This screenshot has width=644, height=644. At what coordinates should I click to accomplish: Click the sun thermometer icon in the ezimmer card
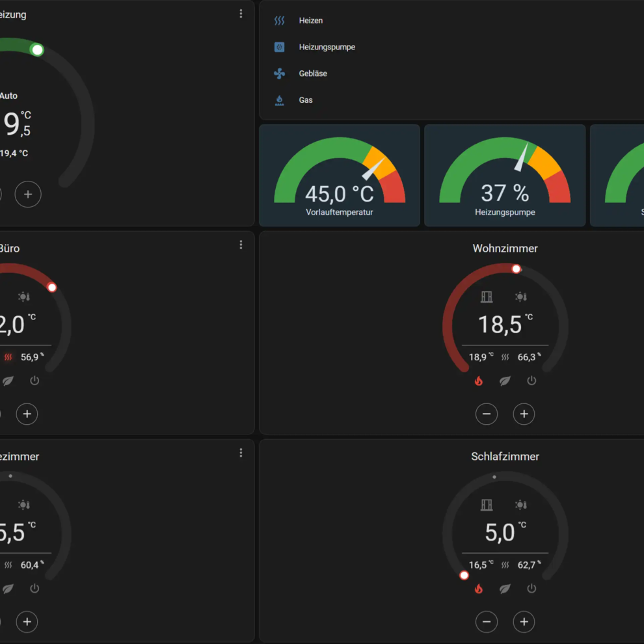[24, 505]
